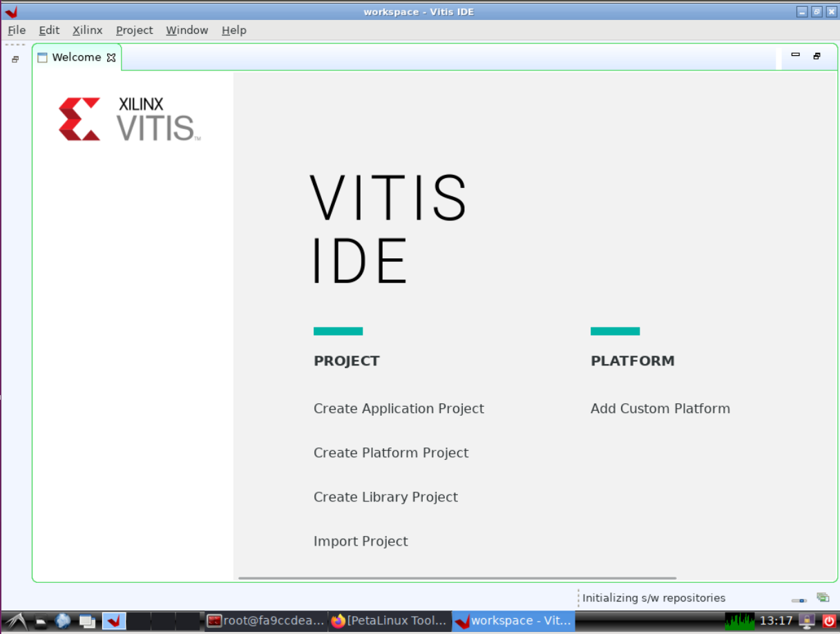Open the Edit menu
Viewport: 840px width, 634px height.
pos(49,30)
